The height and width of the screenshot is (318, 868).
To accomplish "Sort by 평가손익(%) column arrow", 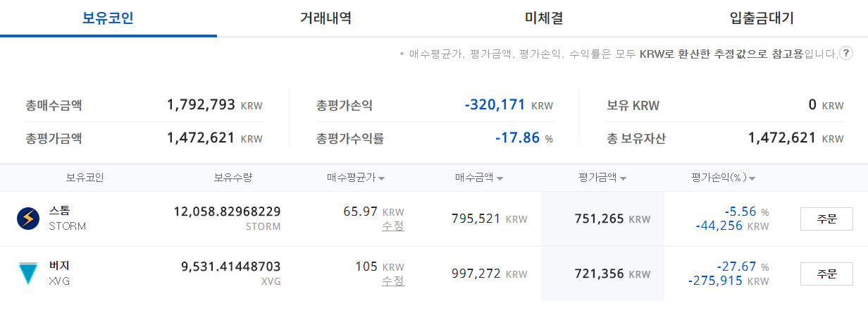I will pos(752,178).
